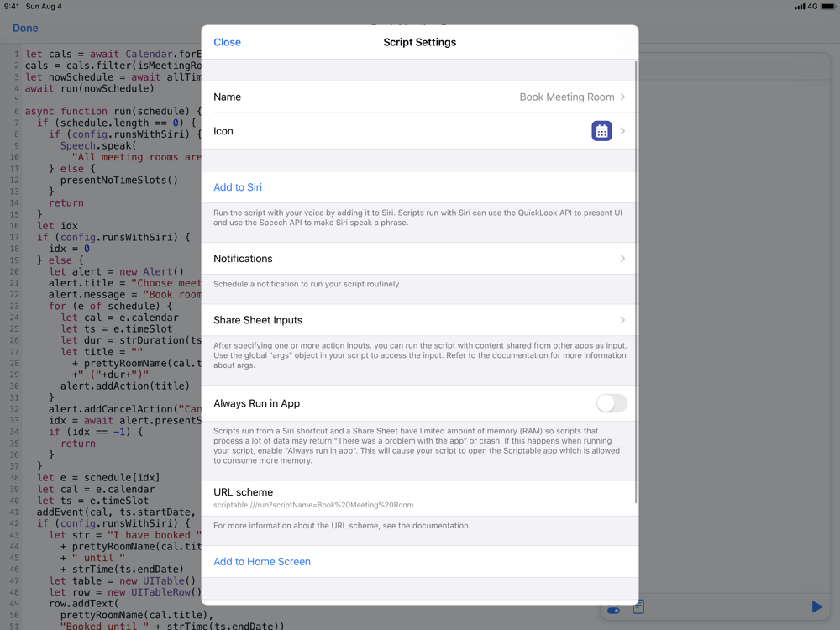Run the script with the blue play icon

click(816, 606)
